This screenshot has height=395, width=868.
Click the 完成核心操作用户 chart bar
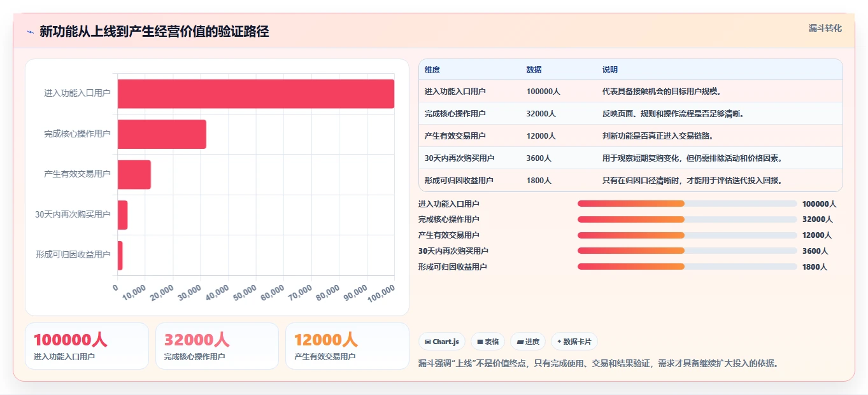(x=162, y=134)
